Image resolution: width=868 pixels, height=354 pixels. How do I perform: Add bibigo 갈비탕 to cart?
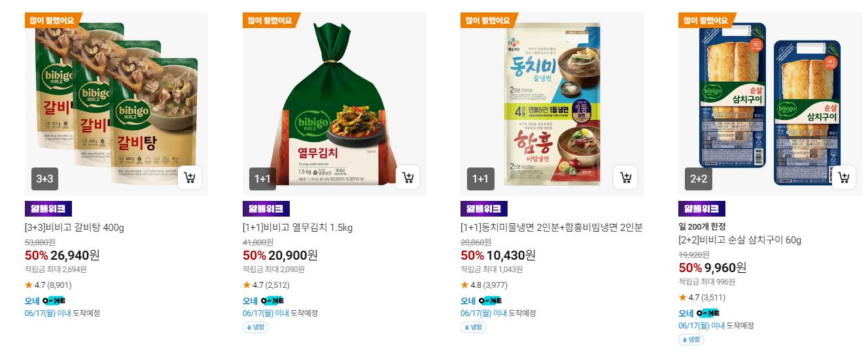pyautogui.click(x=190, y=177)
